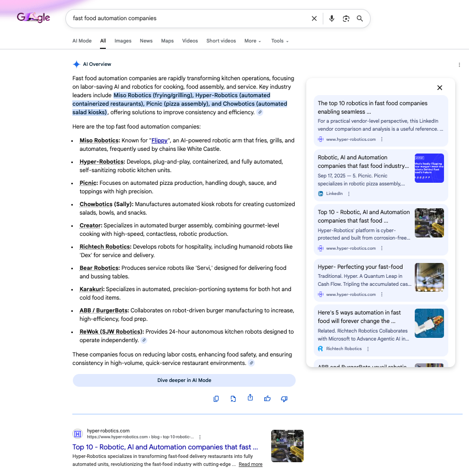Open the Flippy link

[x=159, y=141]
